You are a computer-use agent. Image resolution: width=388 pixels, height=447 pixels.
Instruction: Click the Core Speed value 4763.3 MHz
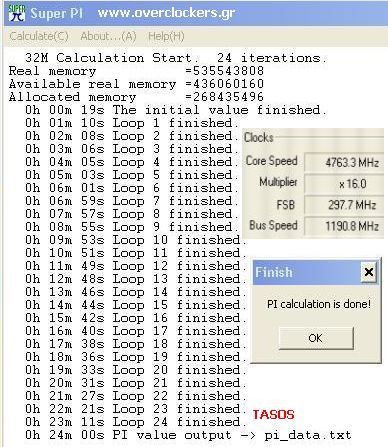pos(344,162)
